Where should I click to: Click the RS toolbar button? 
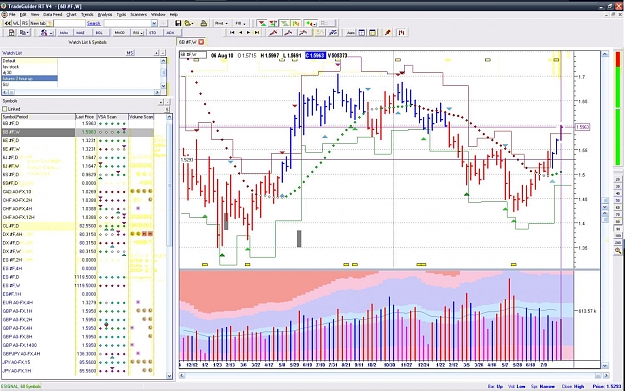25,23
